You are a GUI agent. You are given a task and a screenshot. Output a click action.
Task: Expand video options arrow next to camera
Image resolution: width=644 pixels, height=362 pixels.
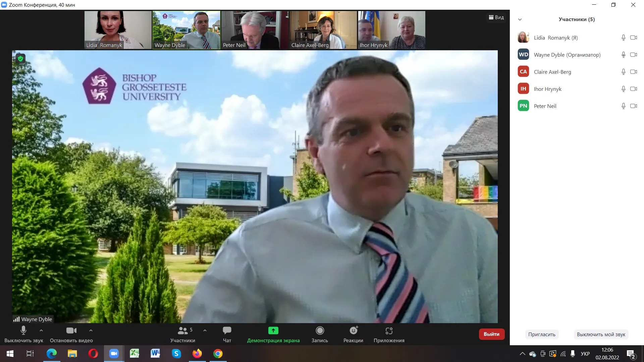tap(91, 330)
